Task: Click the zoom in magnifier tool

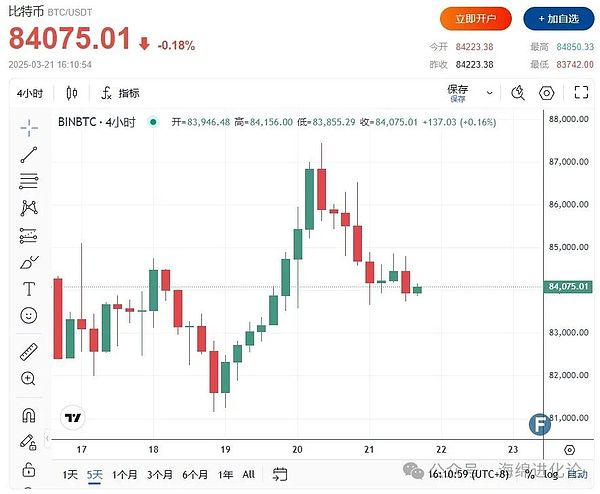Action: pos(29,379)
